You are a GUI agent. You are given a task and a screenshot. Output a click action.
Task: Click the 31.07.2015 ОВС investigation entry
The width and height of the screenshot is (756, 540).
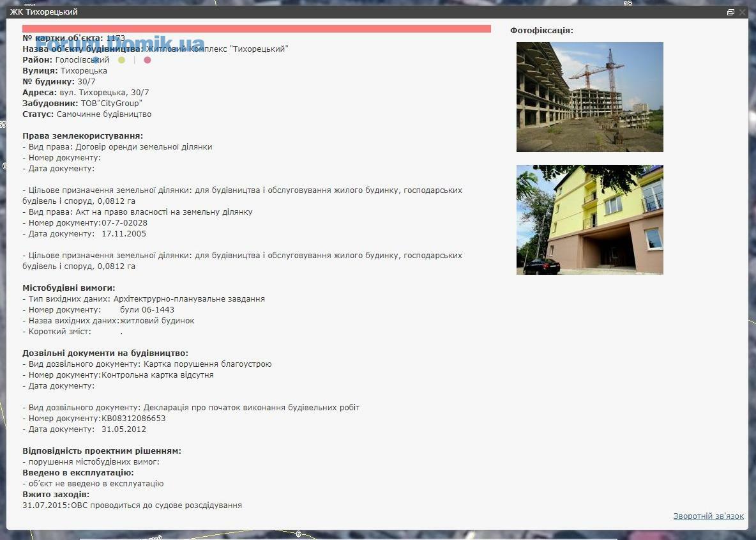click(132, 505)
